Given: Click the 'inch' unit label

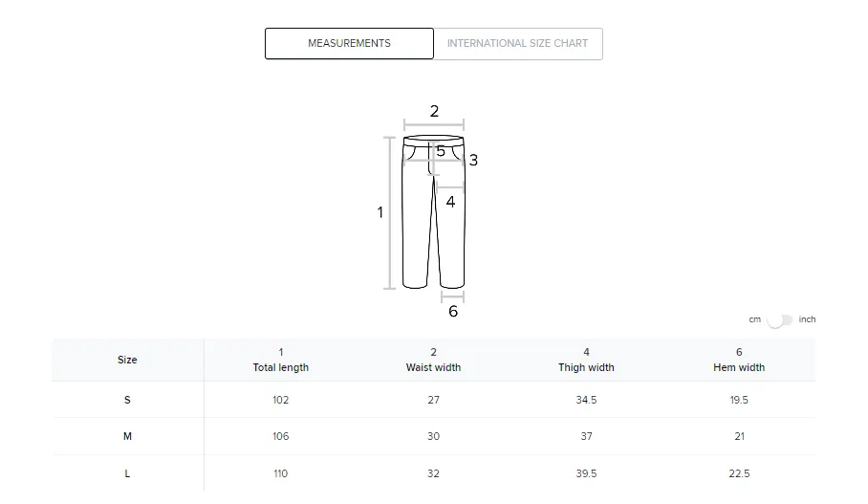Looking at the screenshot, I should tap(808, 319).
